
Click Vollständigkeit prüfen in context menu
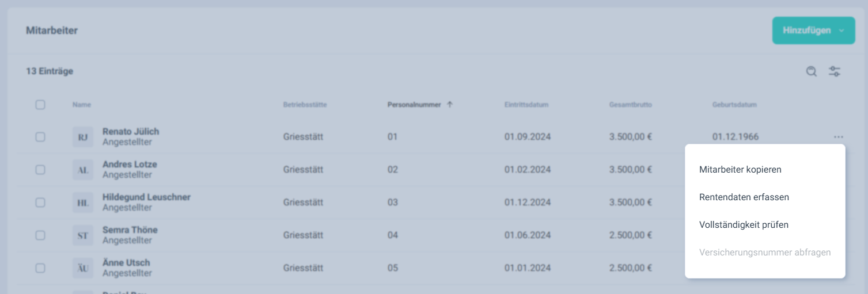[744, 225]
